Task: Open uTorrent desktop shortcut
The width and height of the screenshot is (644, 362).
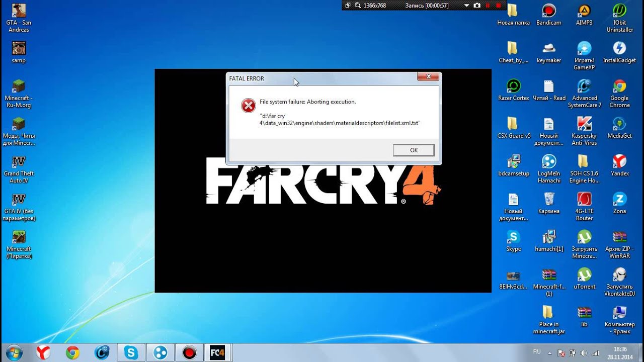Action: pyautogui.click(x=584, y=279)
